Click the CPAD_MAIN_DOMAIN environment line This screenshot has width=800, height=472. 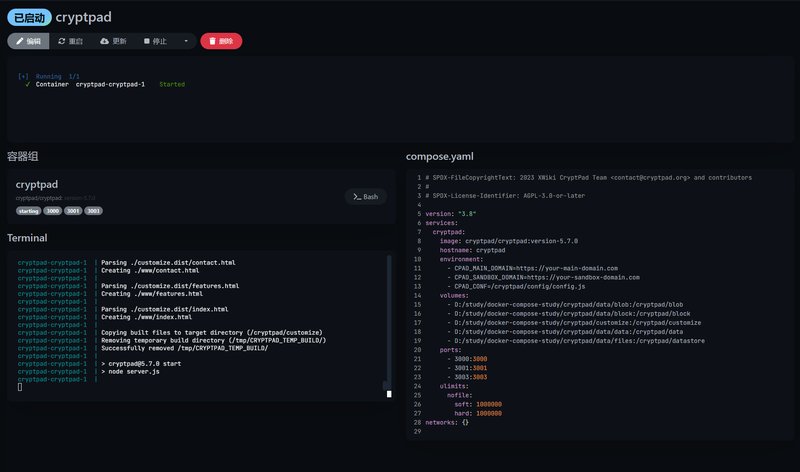pyautogui.click(x=533, y=268)
